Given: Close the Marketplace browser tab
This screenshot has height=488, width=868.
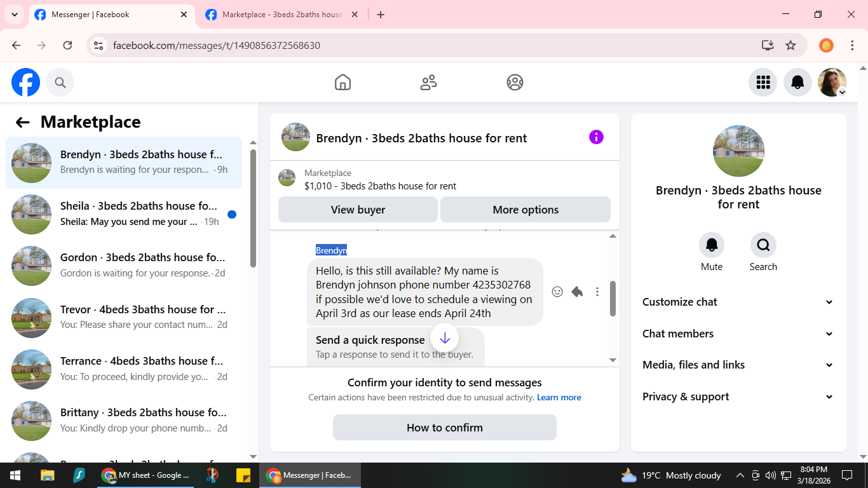Looking at the screenshot, I should (355, 15).
